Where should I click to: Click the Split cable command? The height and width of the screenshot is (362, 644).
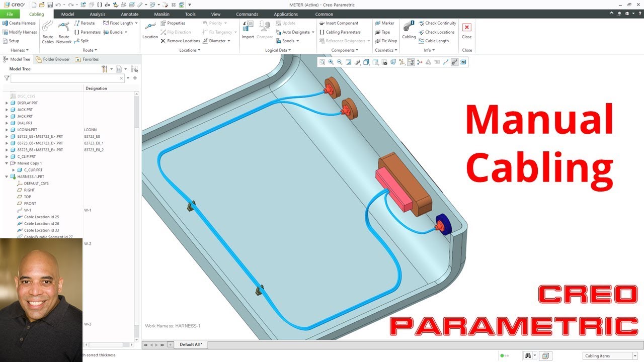[x=82, y=41]
